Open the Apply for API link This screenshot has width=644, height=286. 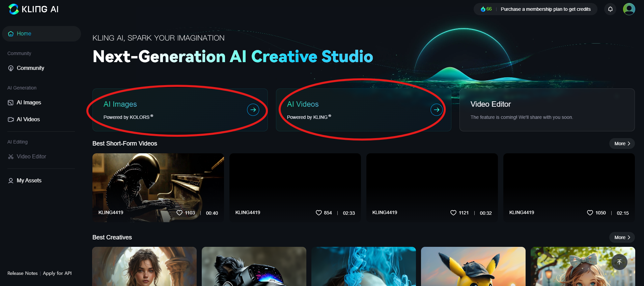point(57,273)
